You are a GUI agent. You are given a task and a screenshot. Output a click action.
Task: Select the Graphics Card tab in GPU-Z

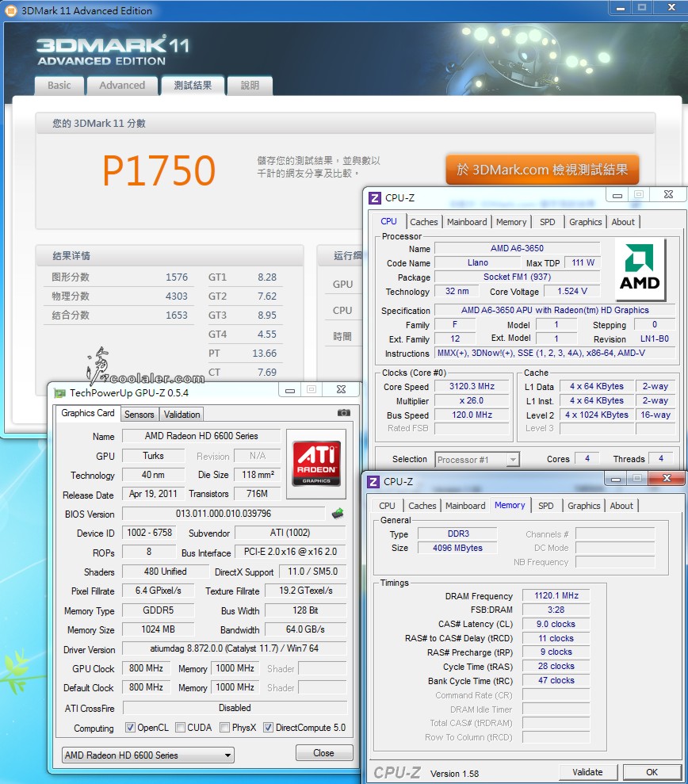pyautogui.click(x=88, y=413)
